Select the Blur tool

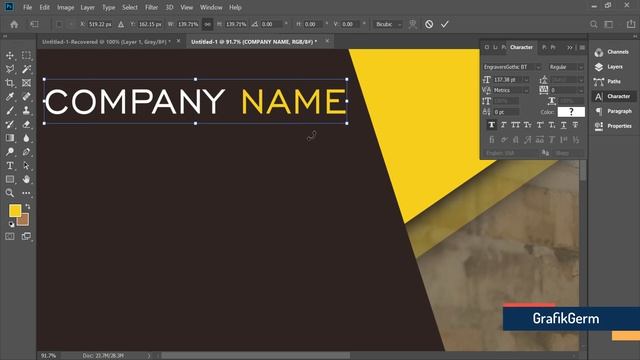[26, 138]
